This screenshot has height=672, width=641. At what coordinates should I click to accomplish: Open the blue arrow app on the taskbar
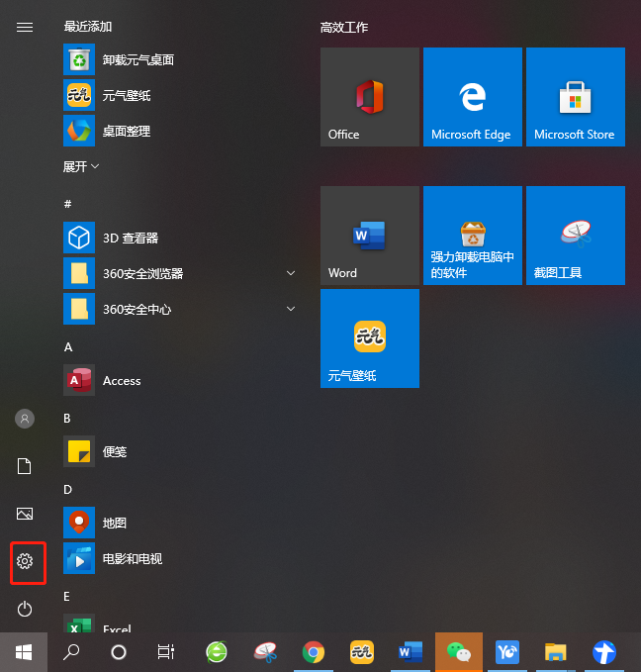pos(604,652)
